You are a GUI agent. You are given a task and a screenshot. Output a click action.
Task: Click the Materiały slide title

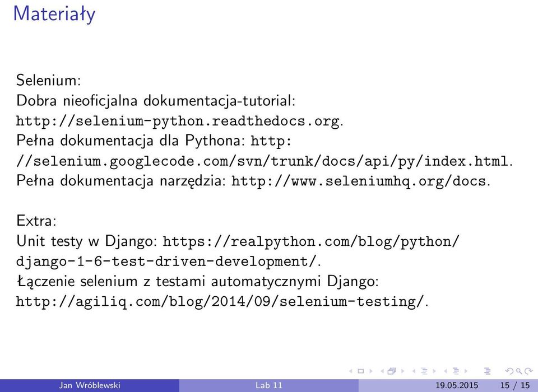pyautogui.click(x=54, y=15)
